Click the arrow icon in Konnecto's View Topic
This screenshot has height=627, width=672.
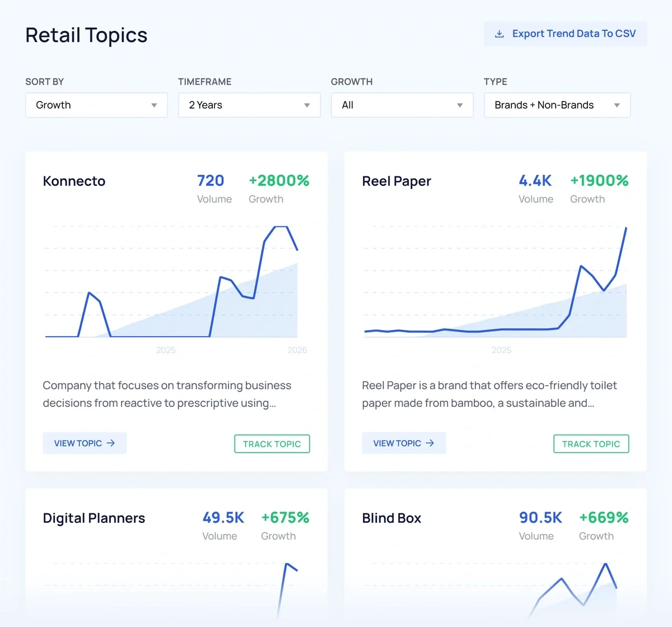coord(111,443)
